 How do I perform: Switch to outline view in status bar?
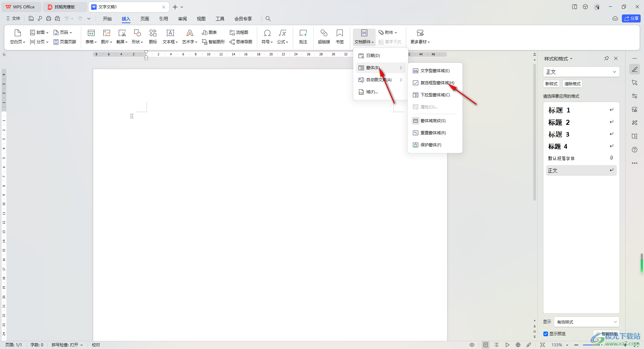(496, 345)
